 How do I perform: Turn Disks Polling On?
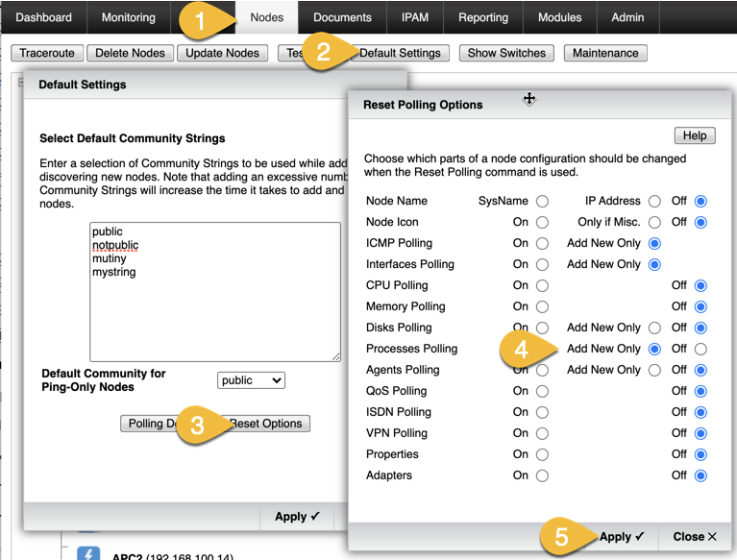pos(542,328)
